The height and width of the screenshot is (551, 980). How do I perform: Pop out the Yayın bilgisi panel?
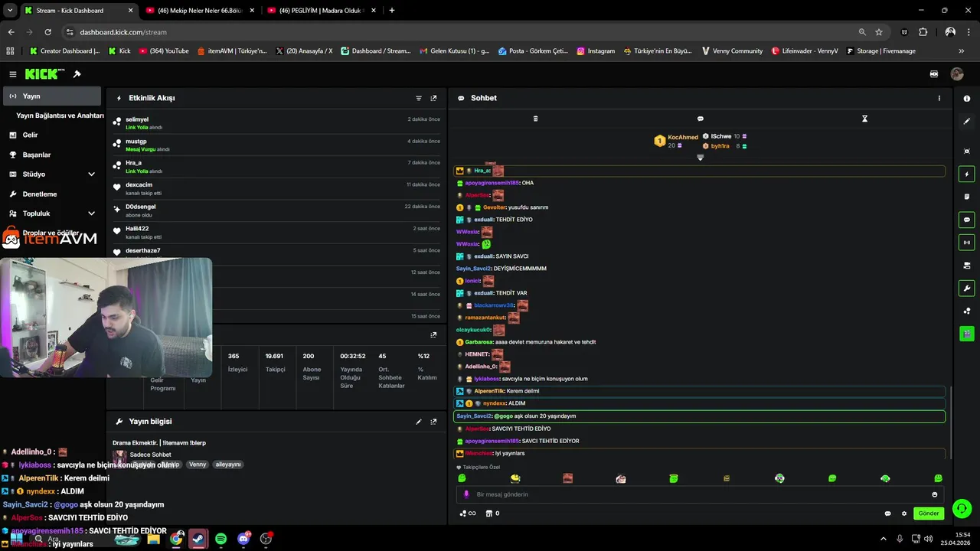point(433,422)
